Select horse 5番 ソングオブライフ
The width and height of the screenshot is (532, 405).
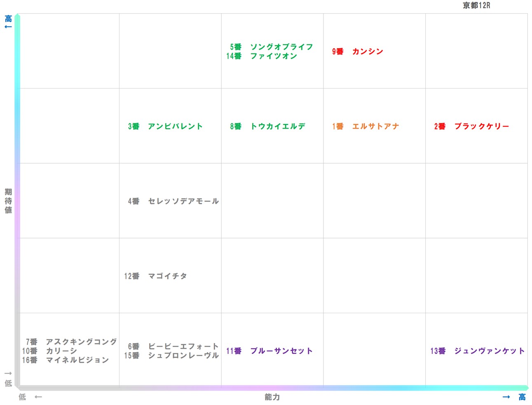point(272,47)
